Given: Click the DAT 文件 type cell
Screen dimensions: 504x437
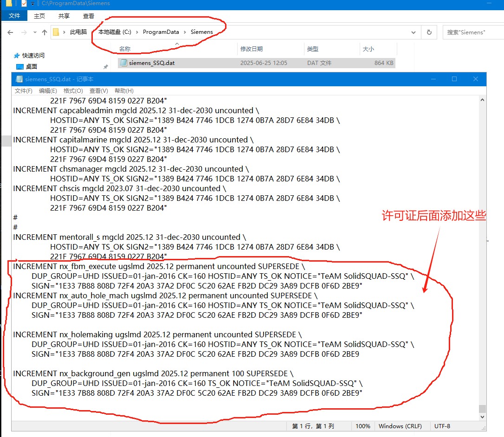Looking at the screenshot, I should 319,63.
